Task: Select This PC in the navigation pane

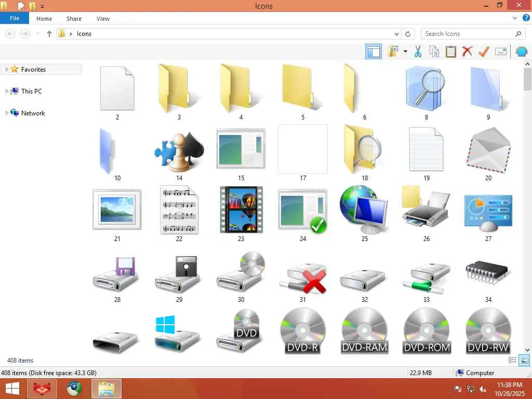Action: tap(31, 91)
